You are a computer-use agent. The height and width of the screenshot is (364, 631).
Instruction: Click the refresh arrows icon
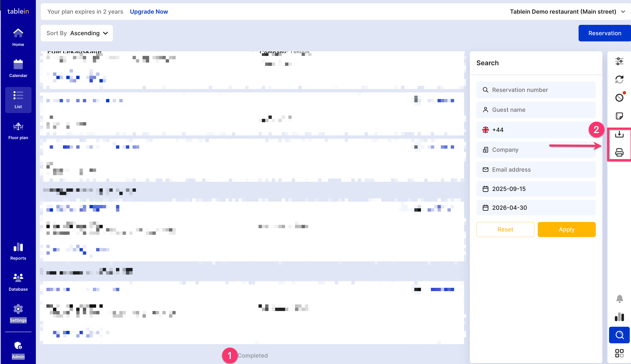(x=619, y=80)
